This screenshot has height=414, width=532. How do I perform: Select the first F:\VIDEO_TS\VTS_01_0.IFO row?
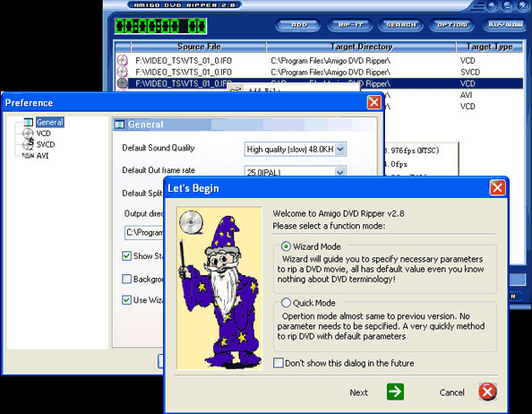319,61
